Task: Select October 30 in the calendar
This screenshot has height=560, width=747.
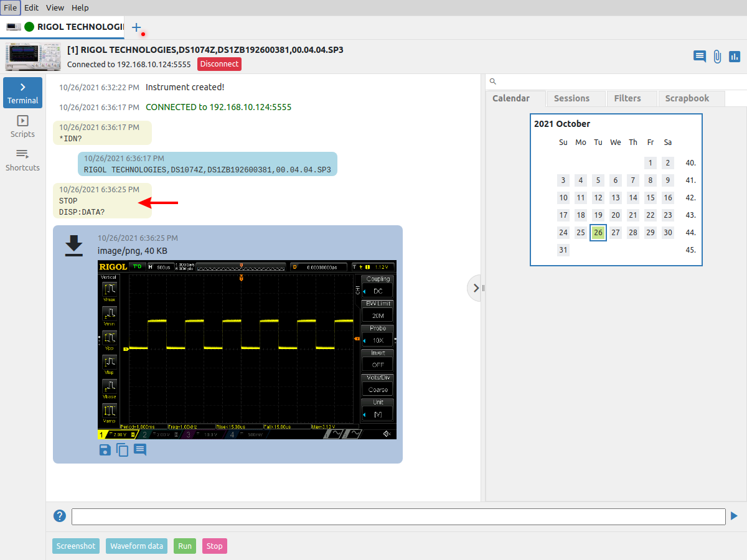Action: tap(668, 233)
